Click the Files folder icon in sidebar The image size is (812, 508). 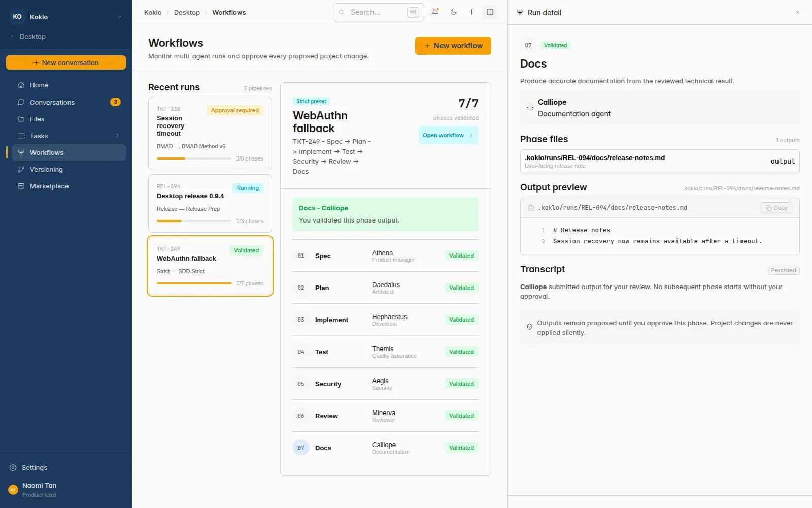pyautogui.click(x=21, y=119)
